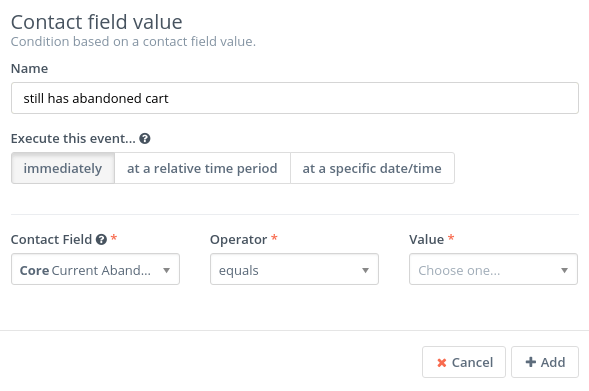The width and height of the screenshot is (589, 391).
Task: Switch to at a specific date/time
Action: coord(372,168)
